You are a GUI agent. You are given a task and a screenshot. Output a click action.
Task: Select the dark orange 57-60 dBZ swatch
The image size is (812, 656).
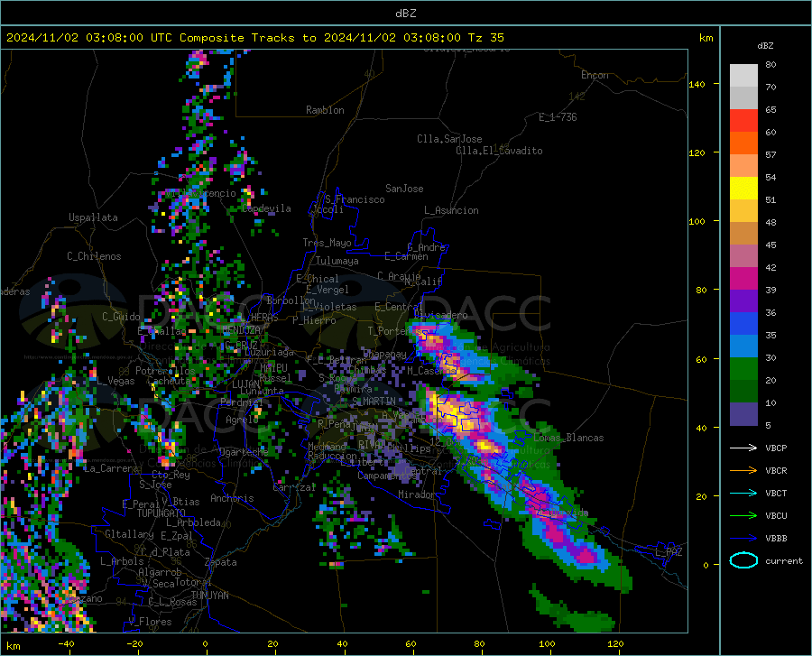(x=743, y=143)
